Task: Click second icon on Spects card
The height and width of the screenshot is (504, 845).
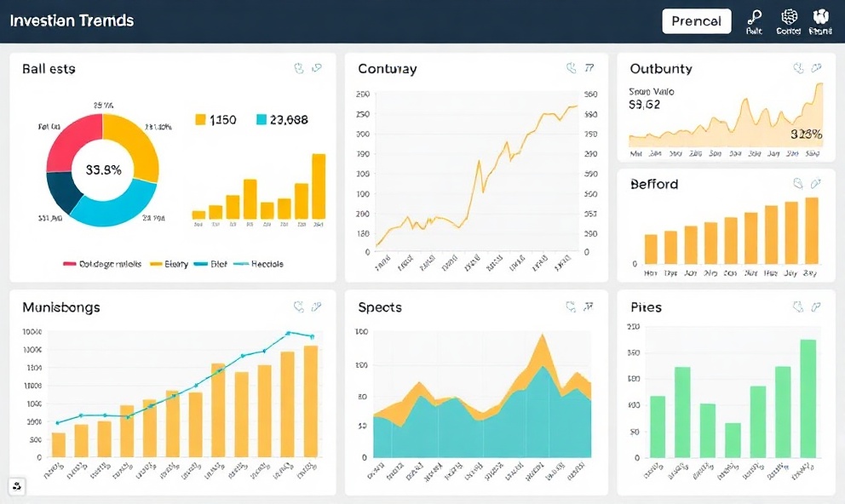Action: point(589,307)
